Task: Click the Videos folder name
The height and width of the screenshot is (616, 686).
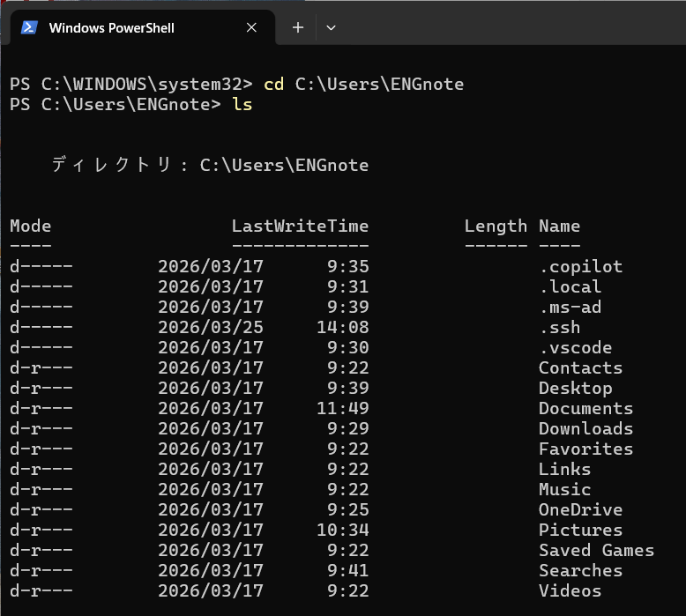Action: point(570,590)
